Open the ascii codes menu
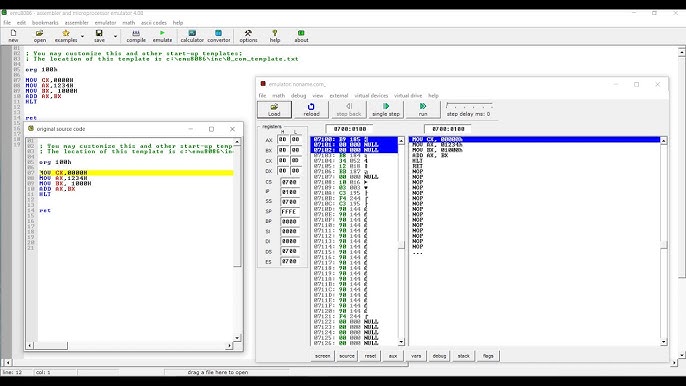Screen dimensions: 686x386 pyautogui.click(x=154, y=22)
